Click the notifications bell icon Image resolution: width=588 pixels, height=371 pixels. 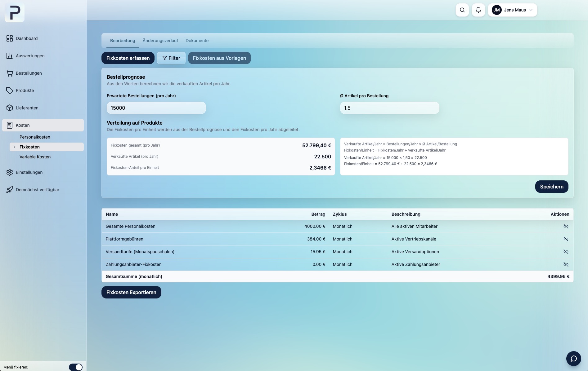[x=478, y=10]
